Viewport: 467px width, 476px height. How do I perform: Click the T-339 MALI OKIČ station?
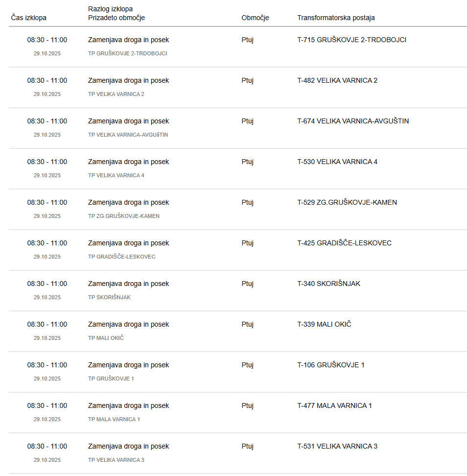tap(324, 324)
